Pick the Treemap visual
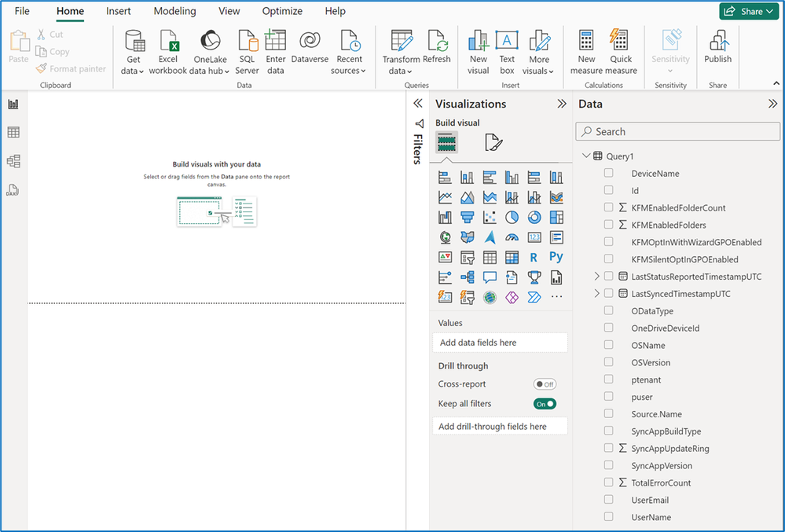The width and height of the screenshot is (785, 532). point(556,217)
